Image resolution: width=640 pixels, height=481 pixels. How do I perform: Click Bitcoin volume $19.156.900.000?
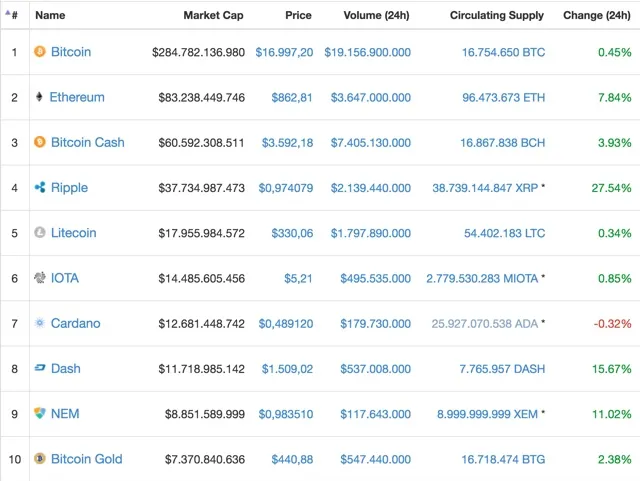367,52
